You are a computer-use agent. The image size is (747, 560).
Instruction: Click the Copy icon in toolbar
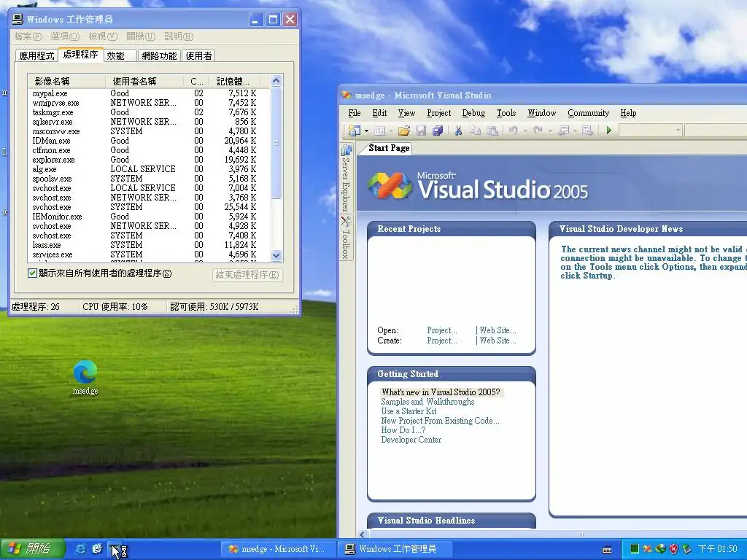475,131
